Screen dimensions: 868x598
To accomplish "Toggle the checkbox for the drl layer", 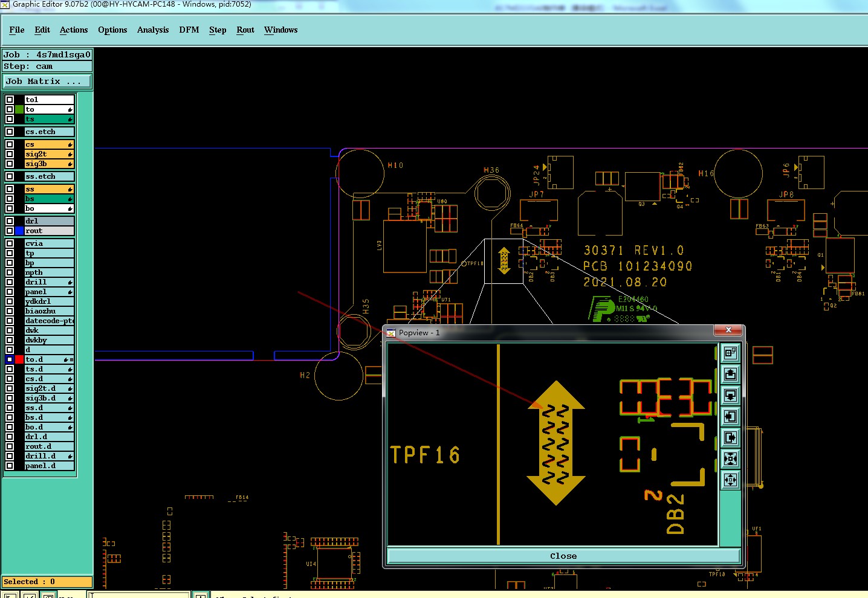I will [10, 221].
